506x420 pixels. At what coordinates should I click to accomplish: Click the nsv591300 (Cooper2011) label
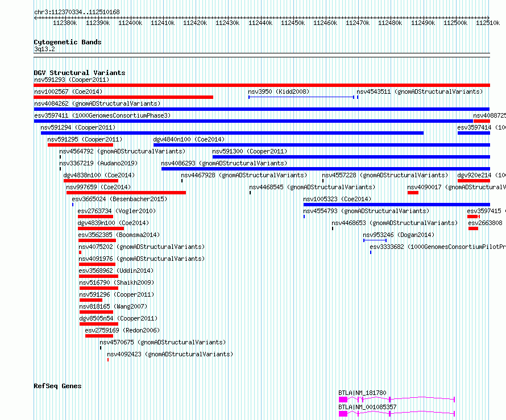pos(250,151)
